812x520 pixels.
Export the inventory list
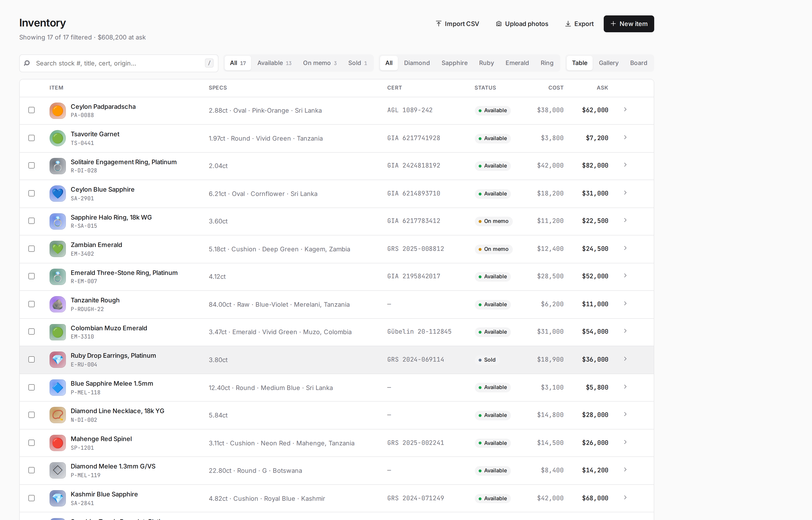[579, 24]
